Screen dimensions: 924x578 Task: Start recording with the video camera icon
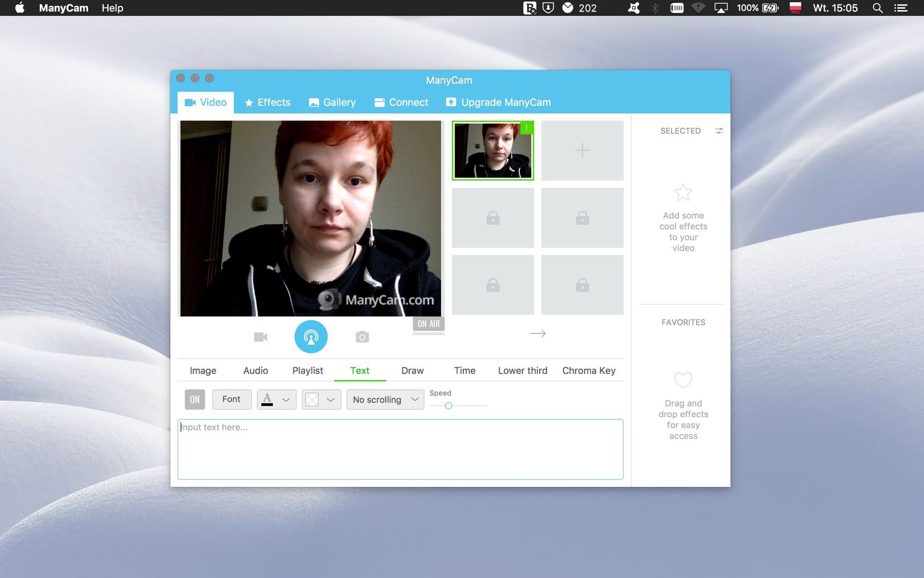pyautogui.click(x=261, y=337)
